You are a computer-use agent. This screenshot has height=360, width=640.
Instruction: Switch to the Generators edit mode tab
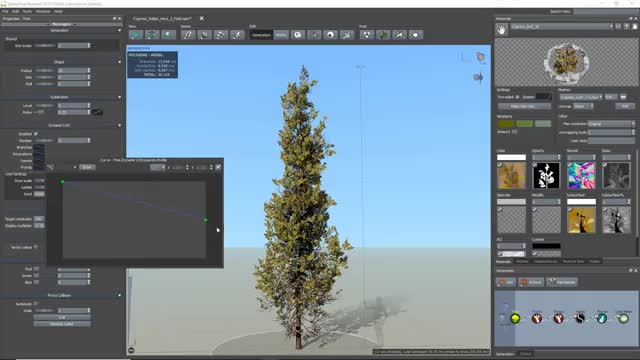[261, 35]
